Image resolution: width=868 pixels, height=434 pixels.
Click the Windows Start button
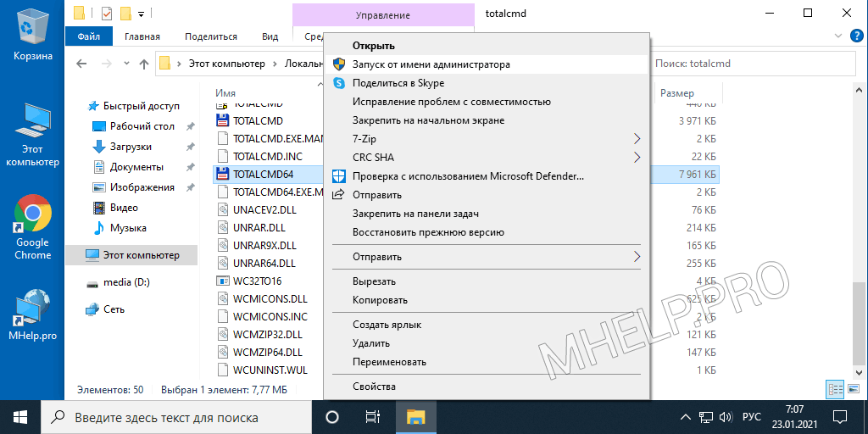coord(21,417)
